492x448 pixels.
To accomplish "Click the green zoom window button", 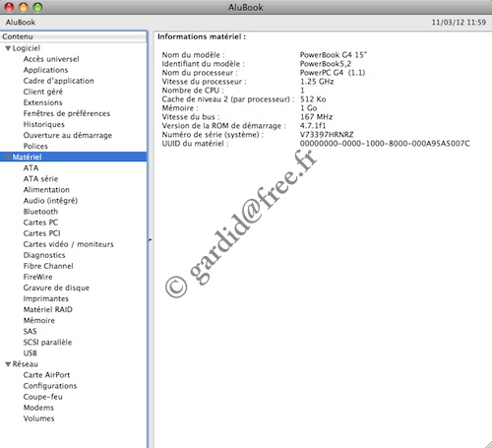I will point(37,7).
